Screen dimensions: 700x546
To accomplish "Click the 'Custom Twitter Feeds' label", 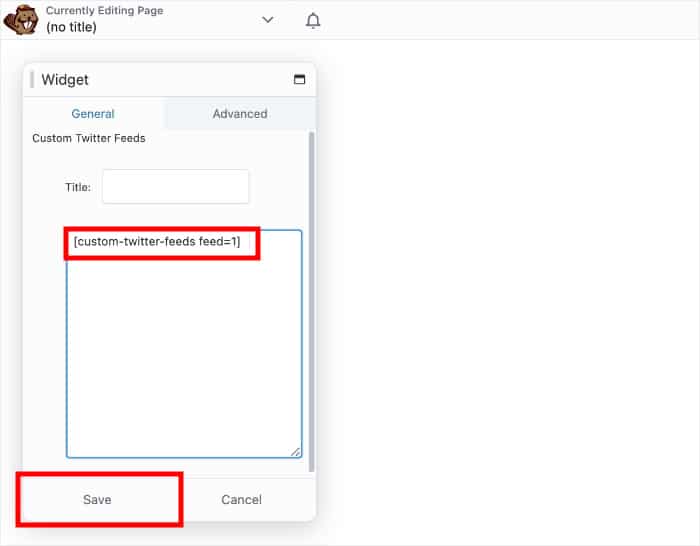I will (x=89, y=138).
